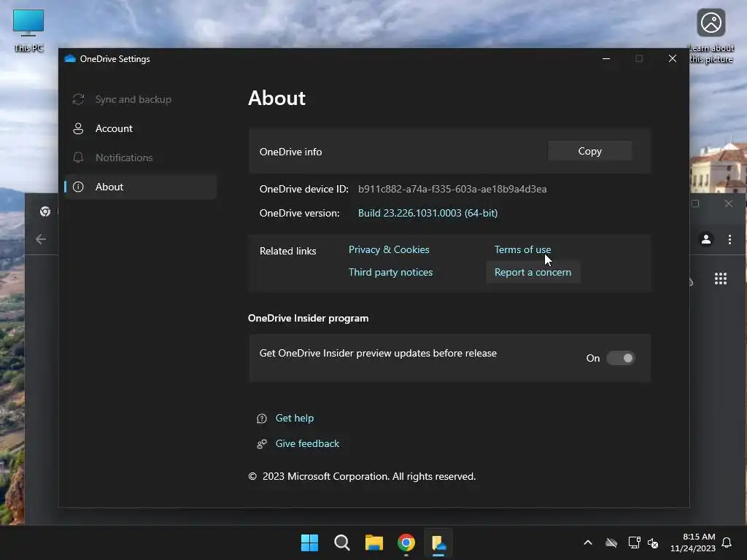Click the back arrow in Chrome window
This screenshot has height=560, width=747.
tap(41, 239)
